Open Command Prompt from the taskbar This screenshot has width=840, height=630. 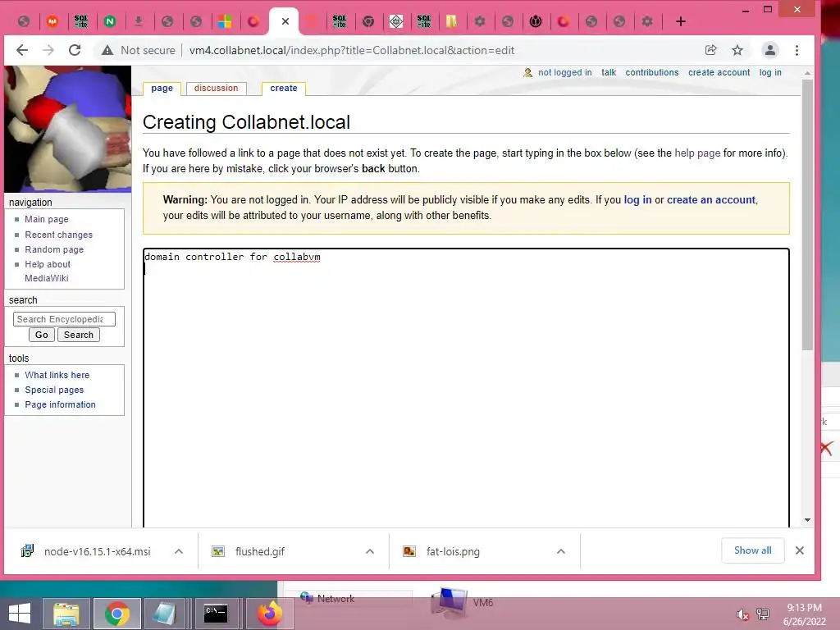click(216, 614)
